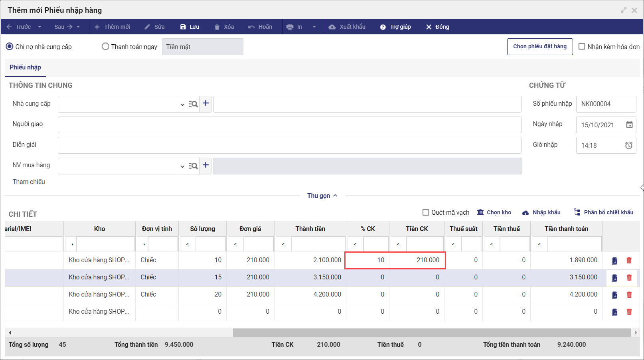Open the In print options dropdown arrow
Viewport: 644px width, 360px height.
[x=314, y=27]
